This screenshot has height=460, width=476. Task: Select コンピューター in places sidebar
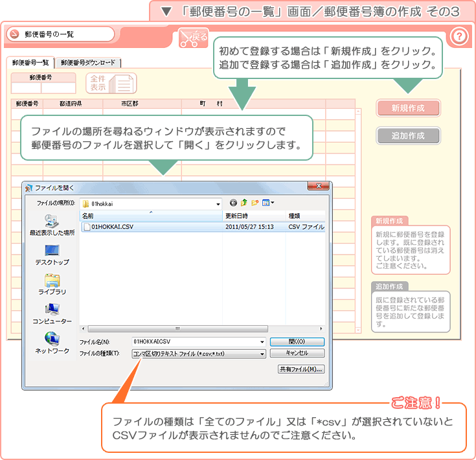(x=52, y=314)
